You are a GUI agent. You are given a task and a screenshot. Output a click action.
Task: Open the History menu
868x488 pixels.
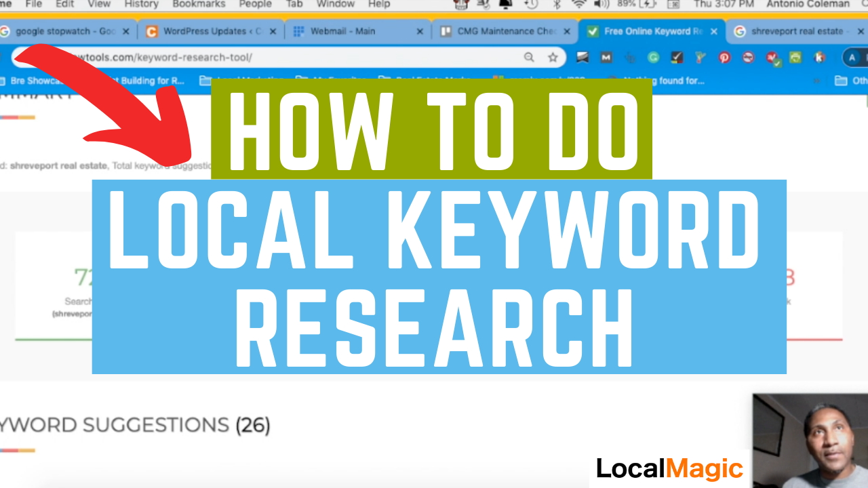pyautogui.click(x=141, y=4)
